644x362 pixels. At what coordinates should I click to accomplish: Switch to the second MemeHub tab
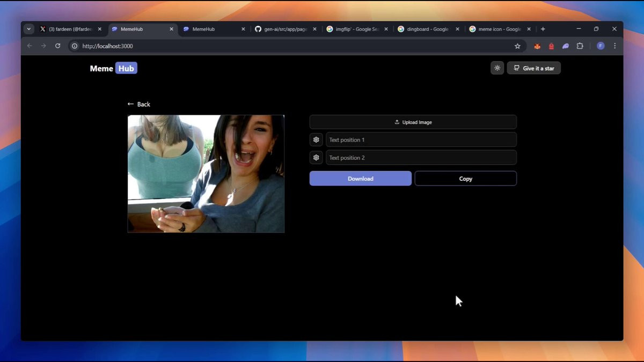pos(213,29)
